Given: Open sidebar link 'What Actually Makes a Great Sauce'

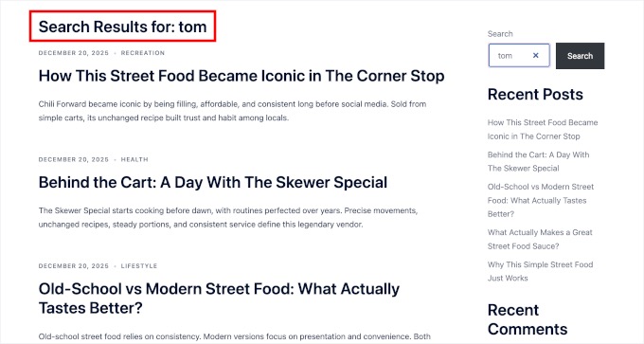Looking at the screenshot, I should 540,239.
